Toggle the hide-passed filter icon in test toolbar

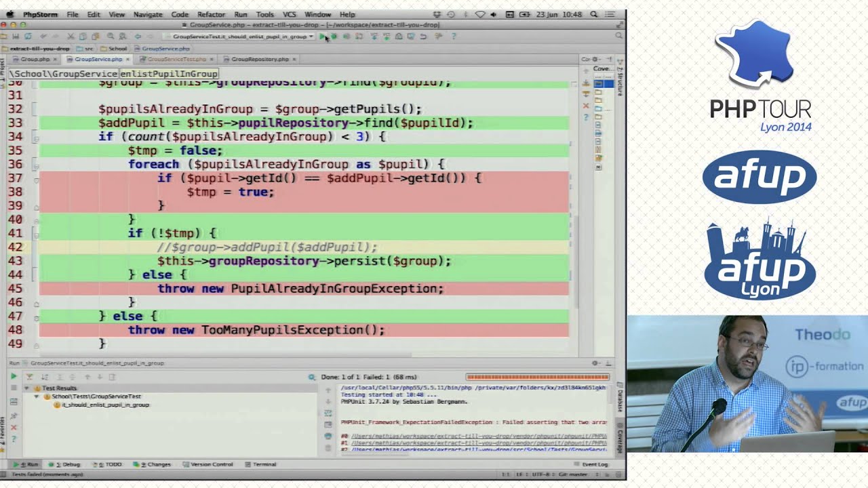[29, 377]
